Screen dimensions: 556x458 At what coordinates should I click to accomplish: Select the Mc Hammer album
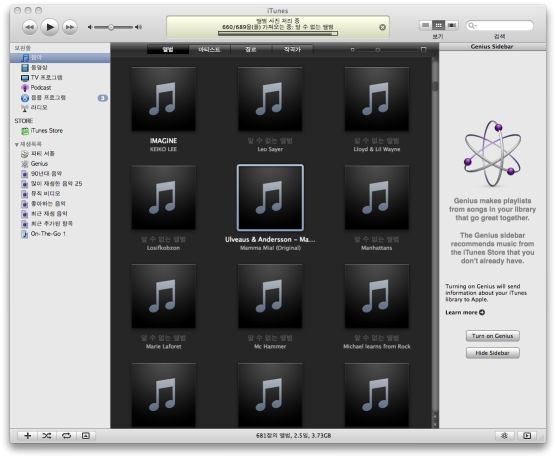point(270,296)
